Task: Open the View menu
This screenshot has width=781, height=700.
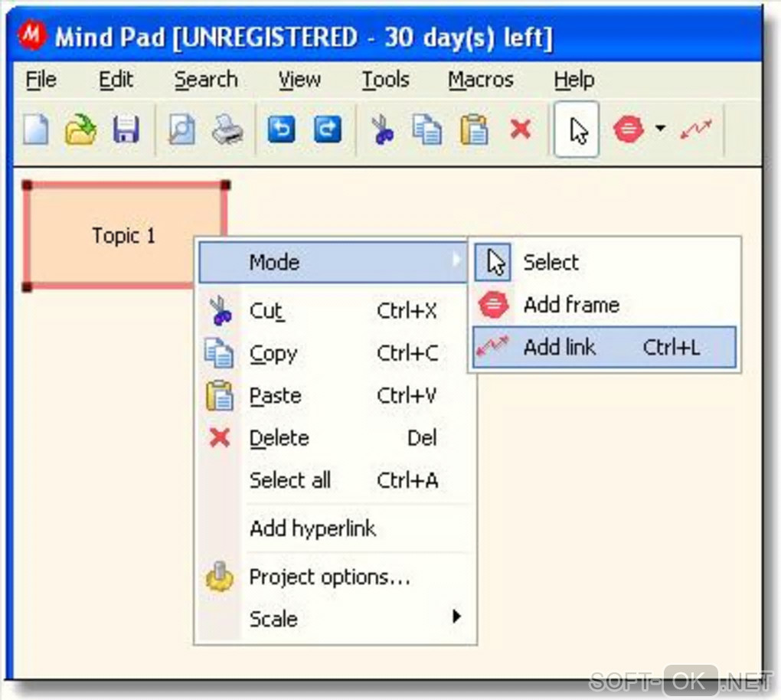Action: (299, 80)
